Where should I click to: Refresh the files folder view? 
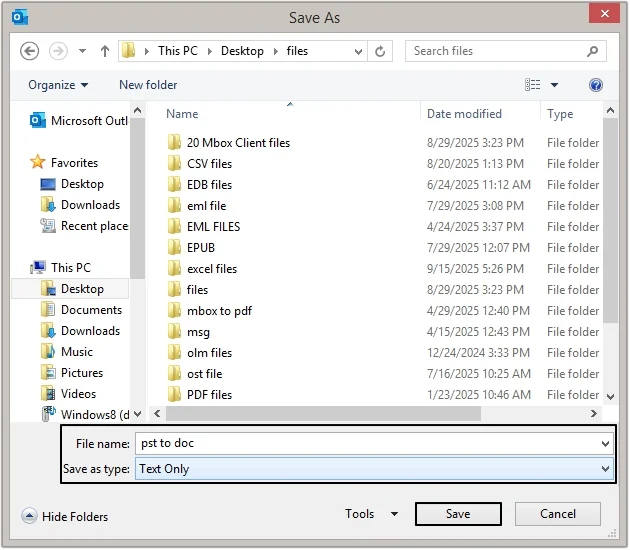pos(380,51)
